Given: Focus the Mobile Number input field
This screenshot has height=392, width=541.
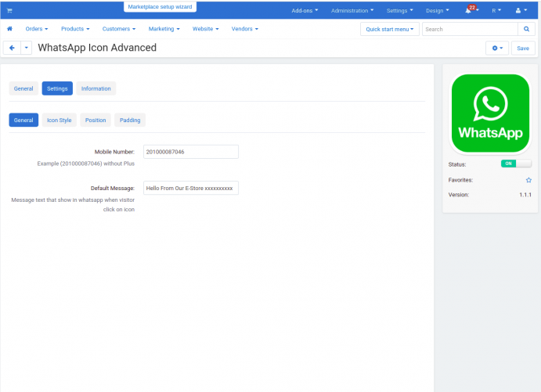Looking at the screenshot, I should [x=191, y=152].
